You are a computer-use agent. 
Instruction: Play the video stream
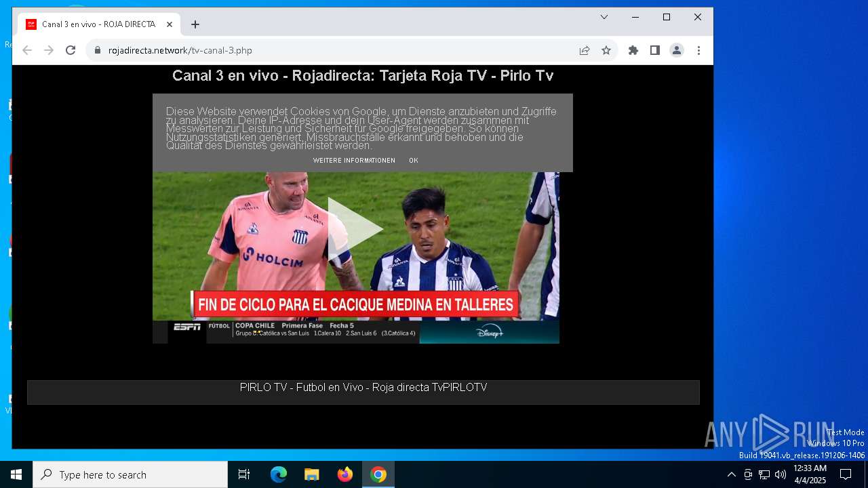(355, 229)
